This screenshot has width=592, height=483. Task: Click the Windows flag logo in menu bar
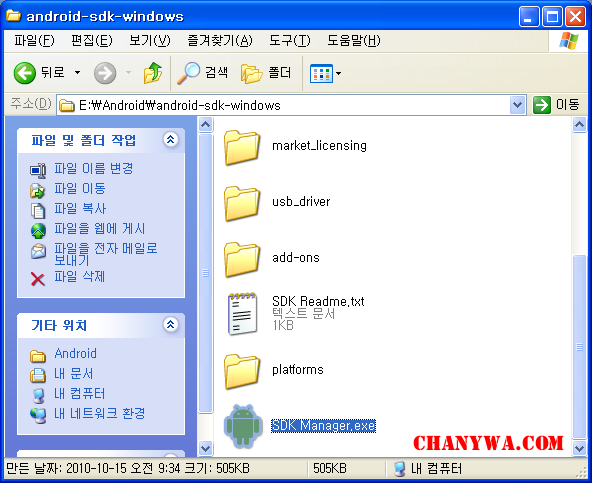tap(569, 41)
